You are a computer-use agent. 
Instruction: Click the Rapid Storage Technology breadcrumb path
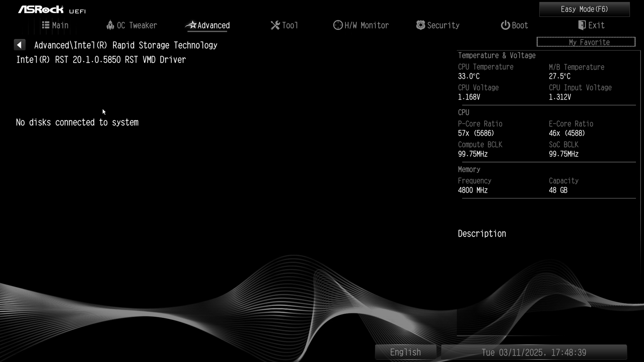click(x=126, y=45)
